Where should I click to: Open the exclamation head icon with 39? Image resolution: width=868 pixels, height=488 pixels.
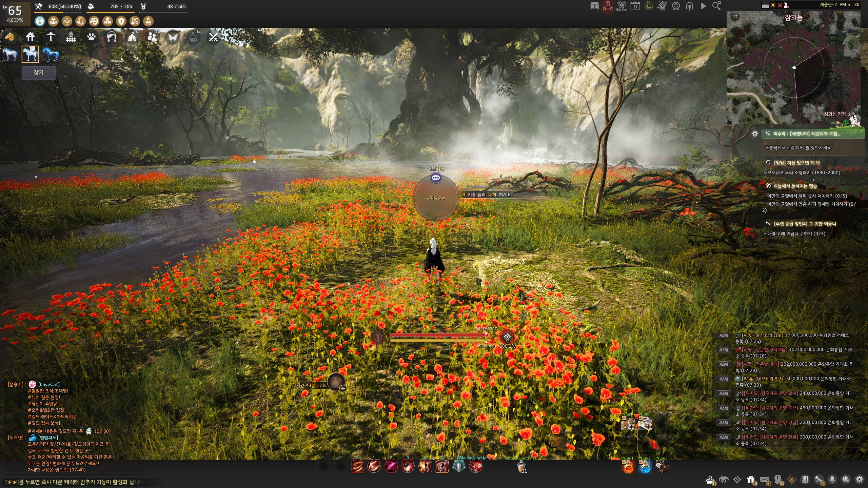click(x=778, y=480)
